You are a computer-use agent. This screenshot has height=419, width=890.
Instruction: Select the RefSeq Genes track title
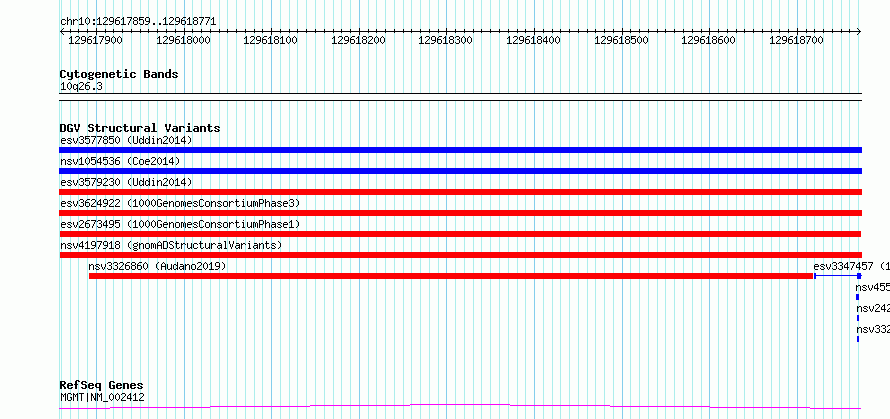tap(102, 386)
